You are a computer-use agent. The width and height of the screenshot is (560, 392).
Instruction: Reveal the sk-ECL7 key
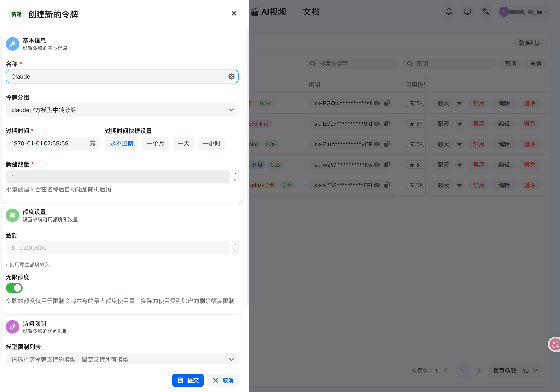(377, 124)
